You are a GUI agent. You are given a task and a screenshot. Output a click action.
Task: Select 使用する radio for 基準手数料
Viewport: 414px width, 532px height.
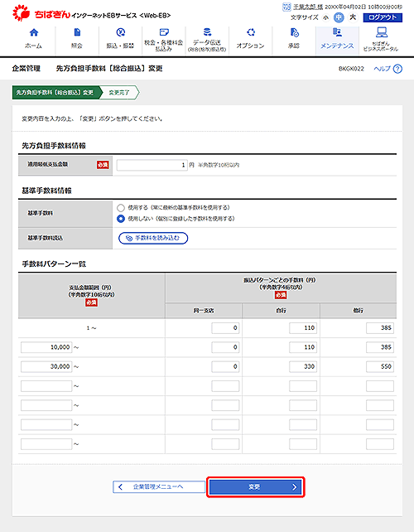click(121, 208)
